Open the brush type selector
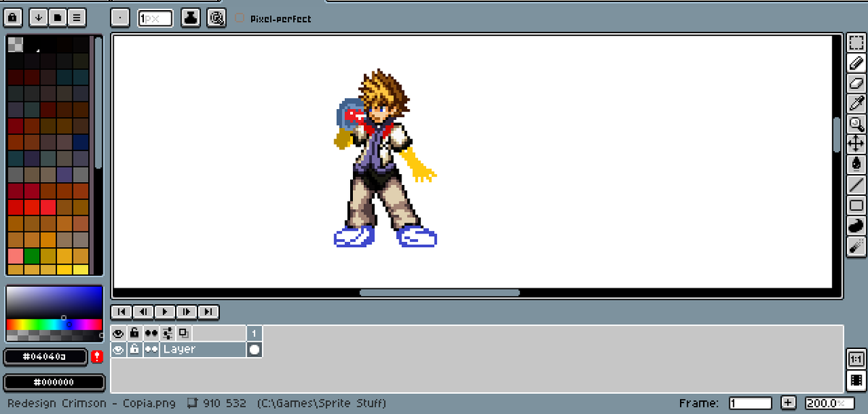868x414 pixels. 121,17
